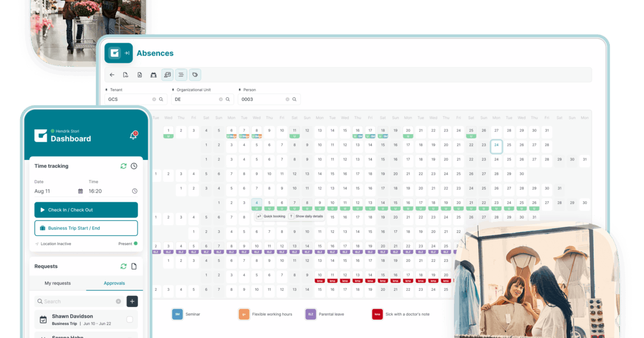
Task: Click the Location Inactive status
Action: [x=53, y=244]
